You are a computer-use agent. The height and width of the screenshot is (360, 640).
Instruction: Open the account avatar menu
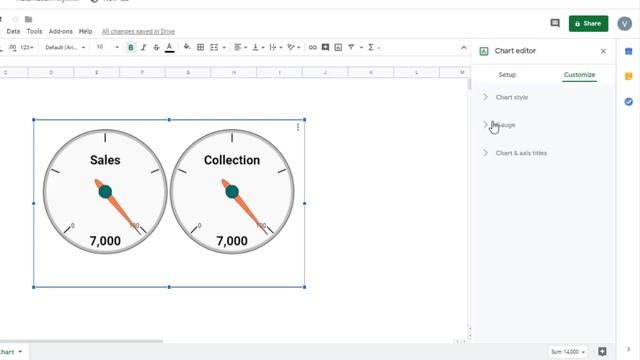pyautogui.click(x=624, y=24)
